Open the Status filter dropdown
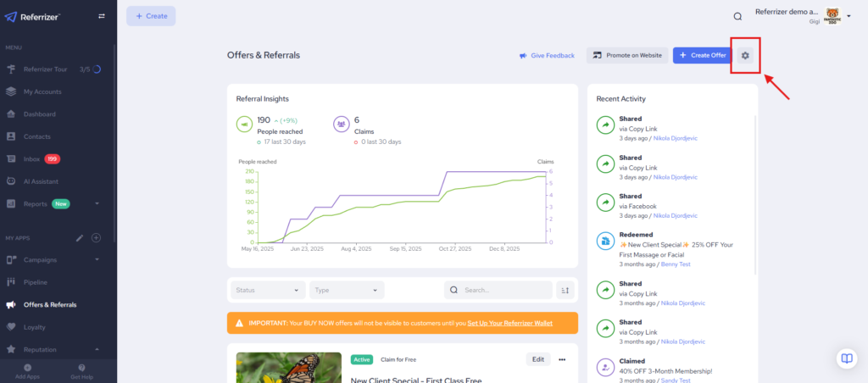 pyautogui.click(x=268, y=290)
